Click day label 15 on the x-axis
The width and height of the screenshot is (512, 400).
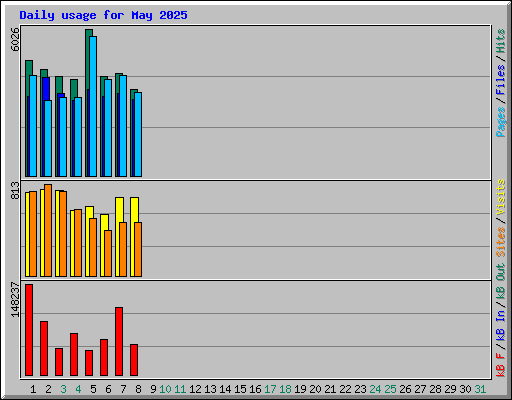[240, 389]
